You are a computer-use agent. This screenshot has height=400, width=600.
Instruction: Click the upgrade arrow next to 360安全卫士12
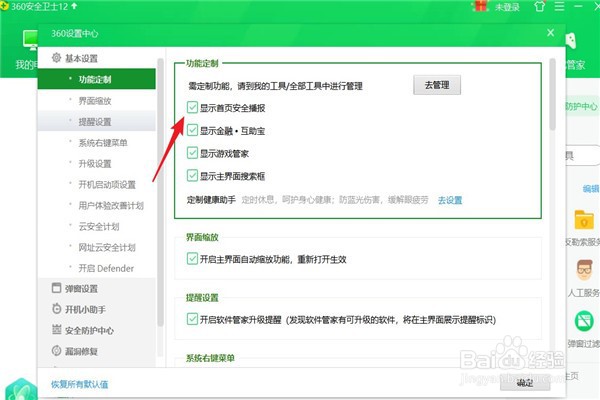pos(74,6)
